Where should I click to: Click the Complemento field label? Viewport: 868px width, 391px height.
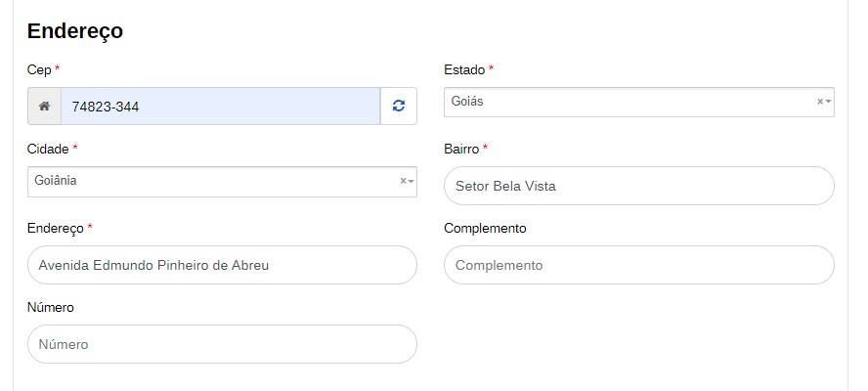485,228
